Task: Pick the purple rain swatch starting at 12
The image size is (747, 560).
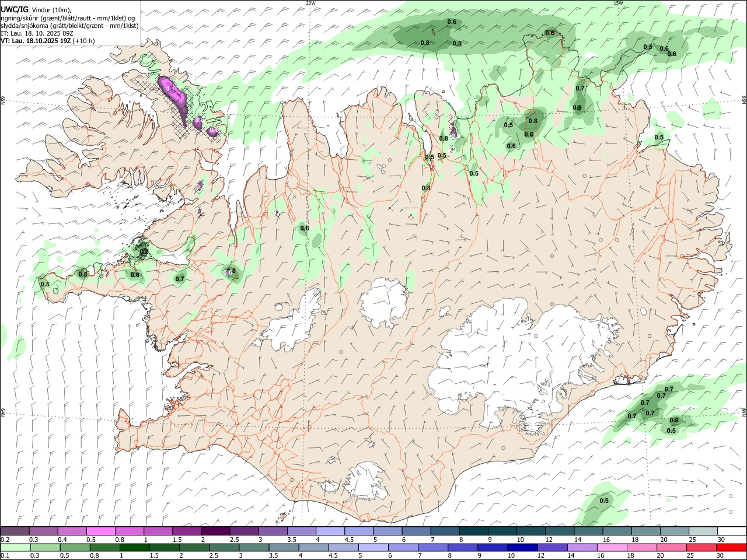Action: coord(553,547)
